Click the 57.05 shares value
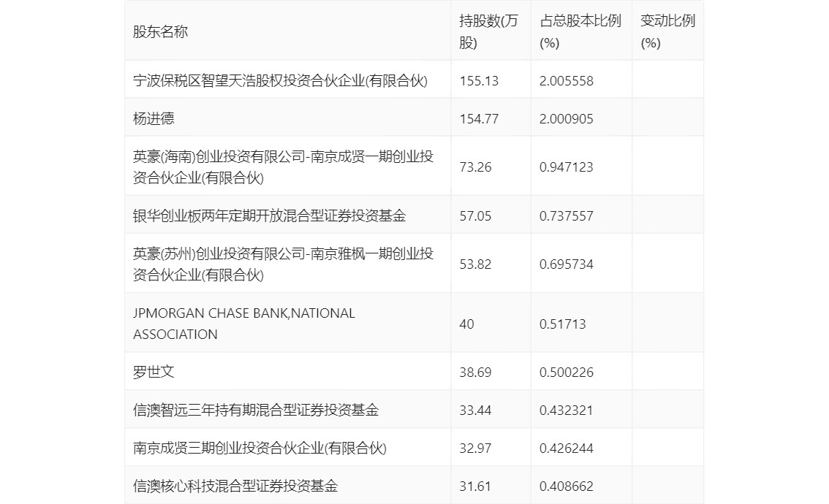Screen dimensions: 829x504 click(x=475, y=216)
